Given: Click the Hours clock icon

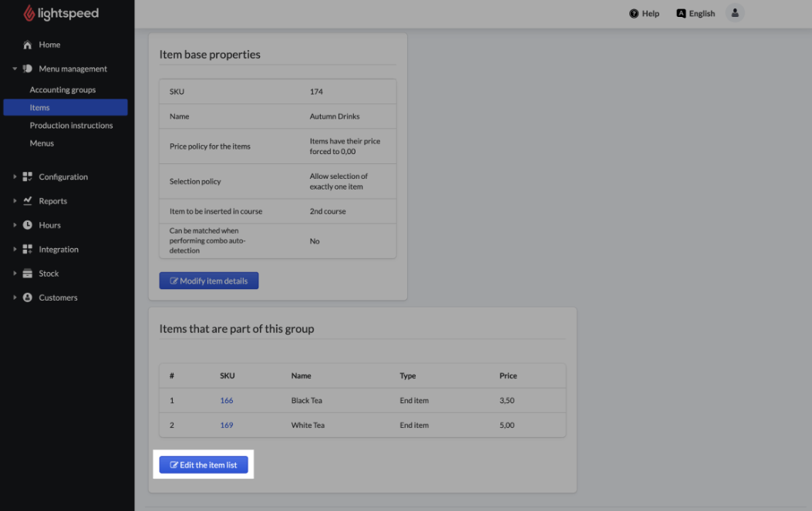Looking at the screenshot, I should point(28,225).
